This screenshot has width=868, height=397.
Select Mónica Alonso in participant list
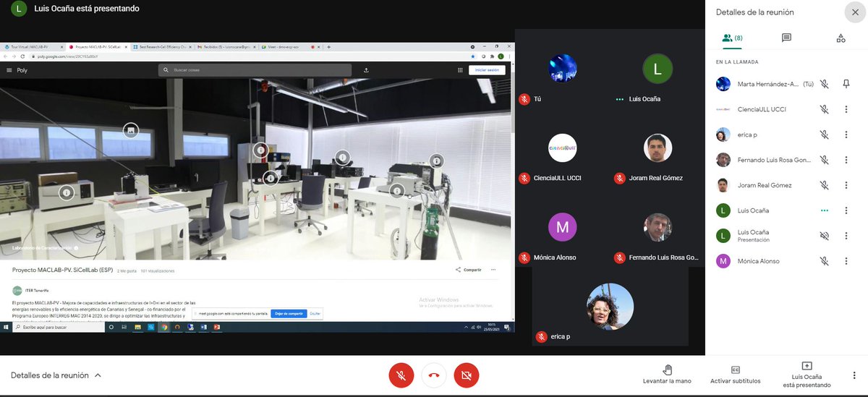pos(759,261)
